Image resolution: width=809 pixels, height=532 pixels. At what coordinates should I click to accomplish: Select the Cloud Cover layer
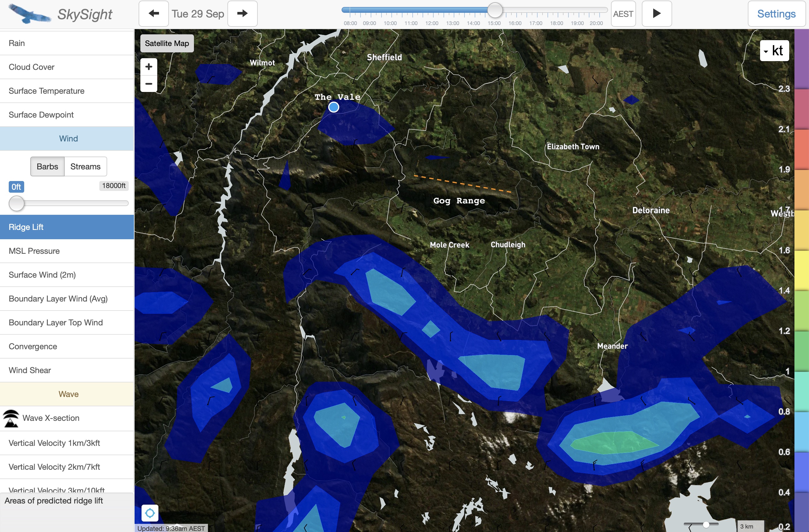[x=32, y=67]
